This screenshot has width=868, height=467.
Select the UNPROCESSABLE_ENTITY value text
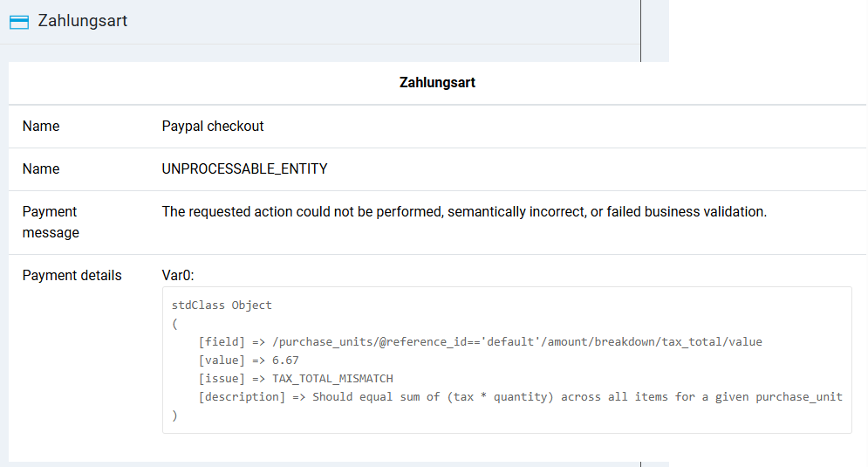pyautogui.click(x=245, y=168)
